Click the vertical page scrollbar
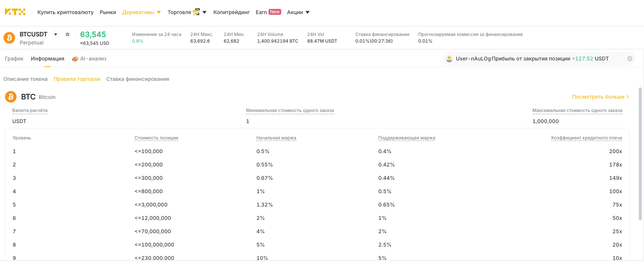 [x=640, y=154]
